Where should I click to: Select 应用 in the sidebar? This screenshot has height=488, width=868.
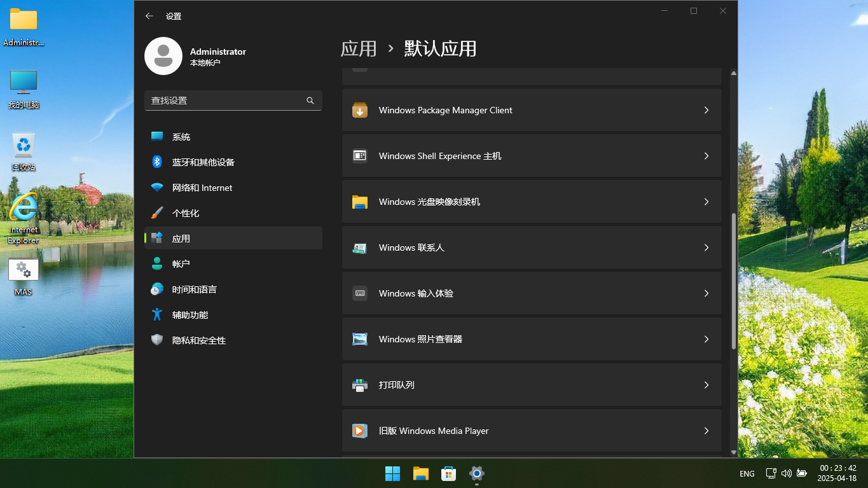tap(233, 239)
